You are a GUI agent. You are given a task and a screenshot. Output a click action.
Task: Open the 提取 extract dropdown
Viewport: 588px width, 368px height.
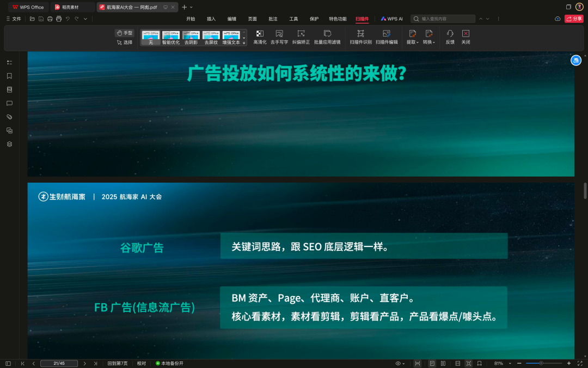click(413, 38)
